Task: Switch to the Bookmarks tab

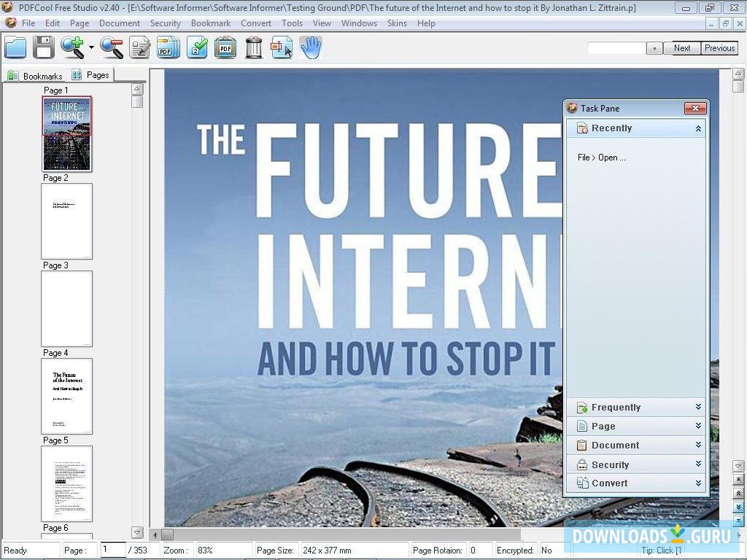Action: click(x=35, y=76)
